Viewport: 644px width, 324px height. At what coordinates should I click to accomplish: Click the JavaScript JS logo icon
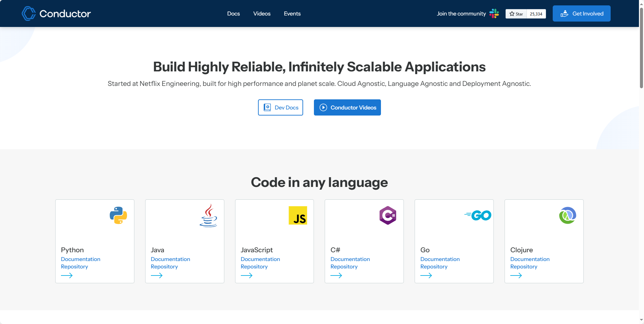[x=298, y=215]
